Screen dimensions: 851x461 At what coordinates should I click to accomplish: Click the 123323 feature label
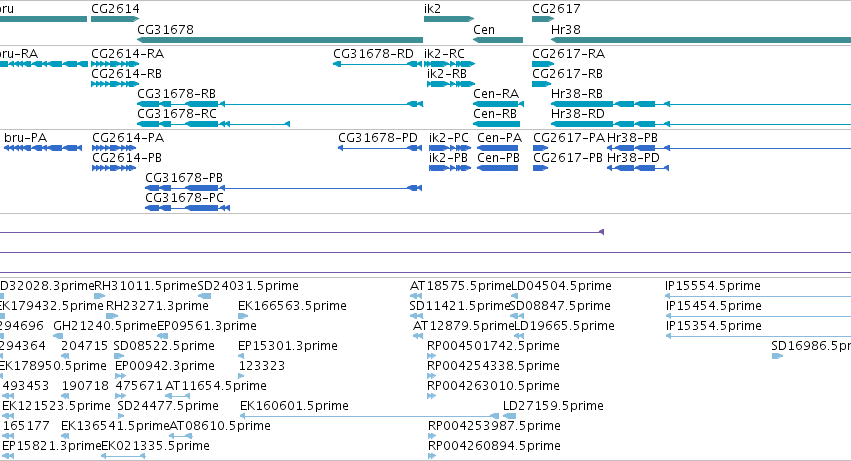click(262, 366)
